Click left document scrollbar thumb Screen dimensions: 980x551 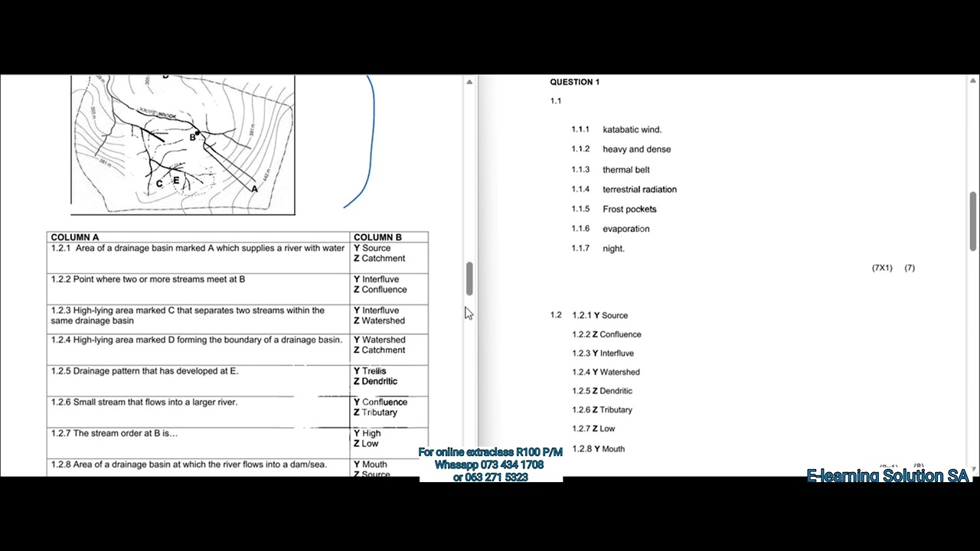point(469,279)
